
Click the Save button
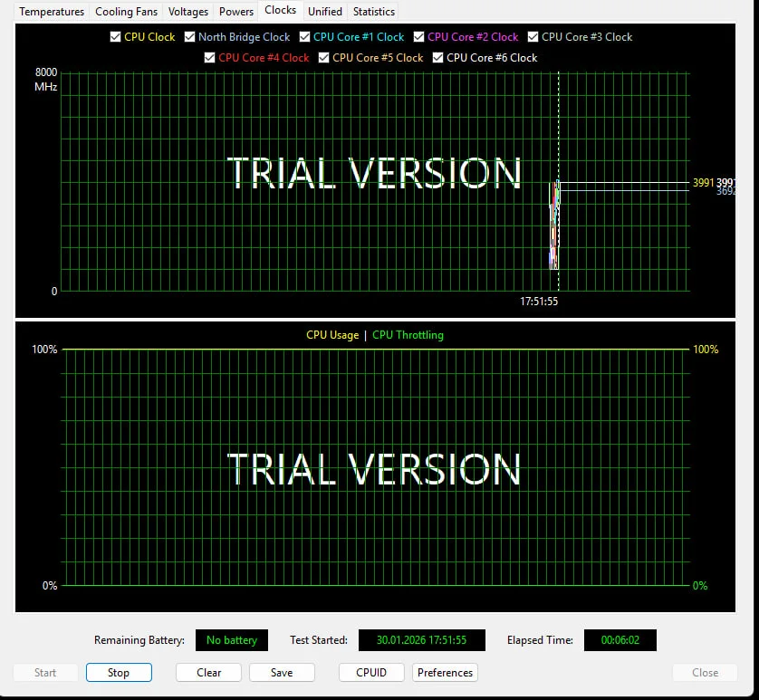coord(282,673)
